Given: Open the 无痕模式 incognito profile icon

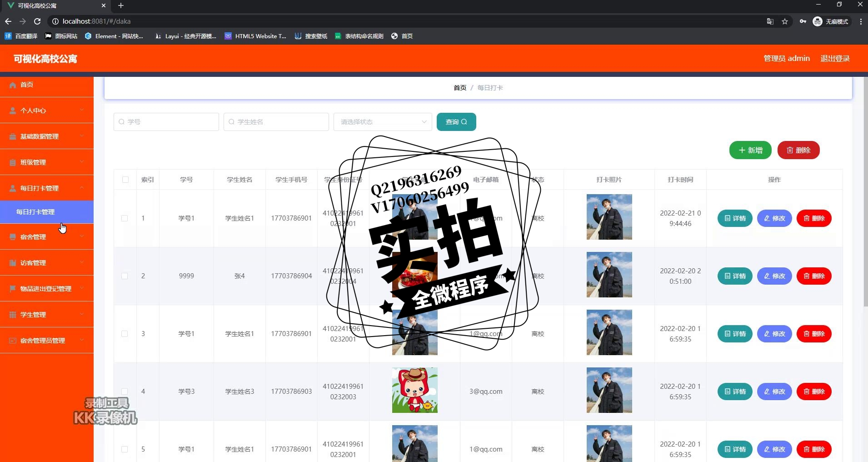Looking at the screenshot, I should [x=831, y=21].
